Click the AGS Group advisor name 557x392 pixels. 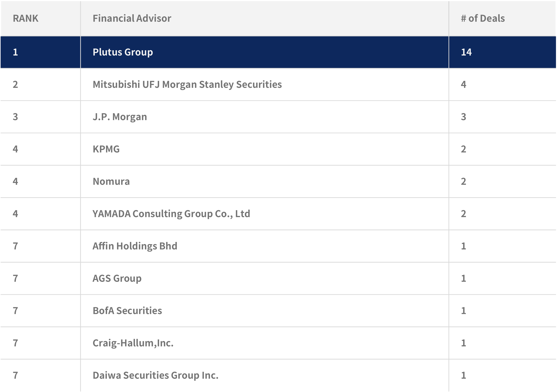117,278
